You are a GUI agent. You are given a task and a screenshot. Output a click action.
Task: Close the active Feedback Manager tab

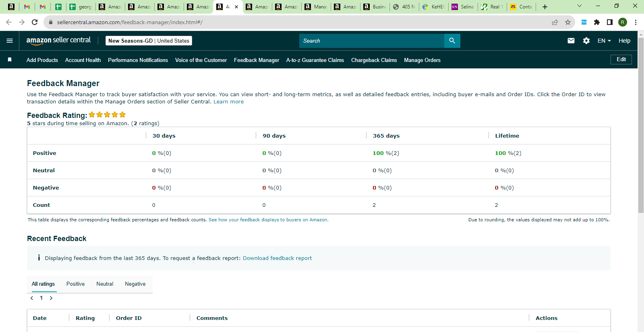236,7
